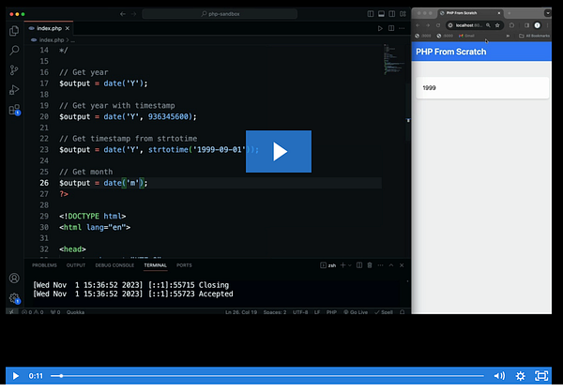Click the small play icon in the video control bar

coord(15,375)
